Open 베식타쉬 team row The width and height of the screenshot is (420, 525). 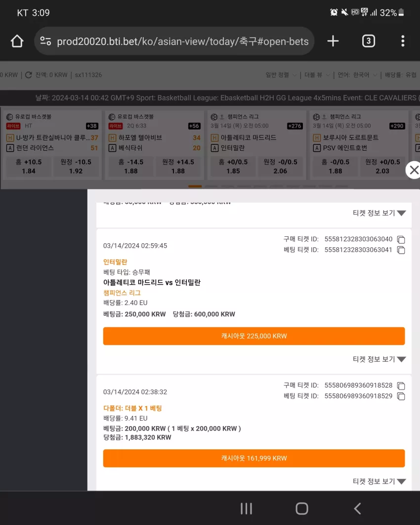coord(155,148)
